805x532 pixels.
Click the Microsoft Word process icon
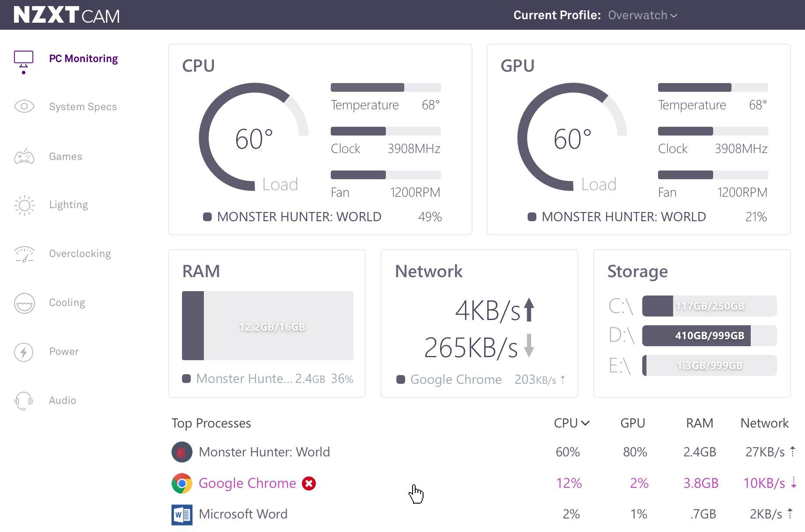pyautogui.click(x=182, y=515)
